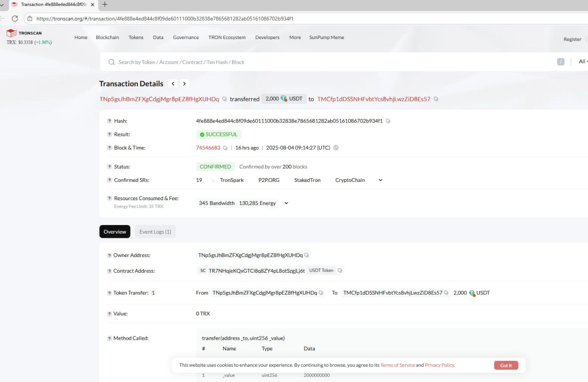Reload the page with the refresh icon
Screen dimensions: 588x382
pos(15,18)
